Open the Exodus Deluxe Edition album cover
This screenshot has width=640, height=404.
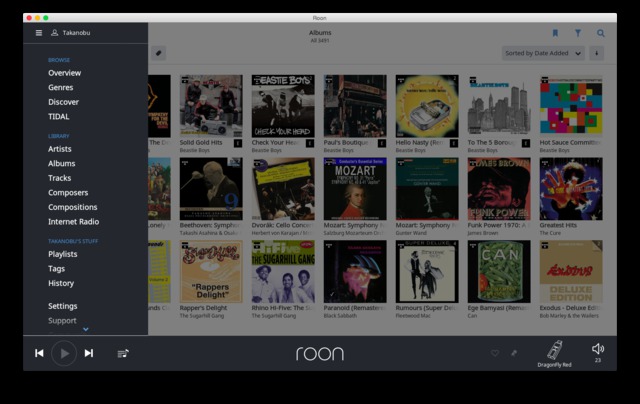pos(571,271)
